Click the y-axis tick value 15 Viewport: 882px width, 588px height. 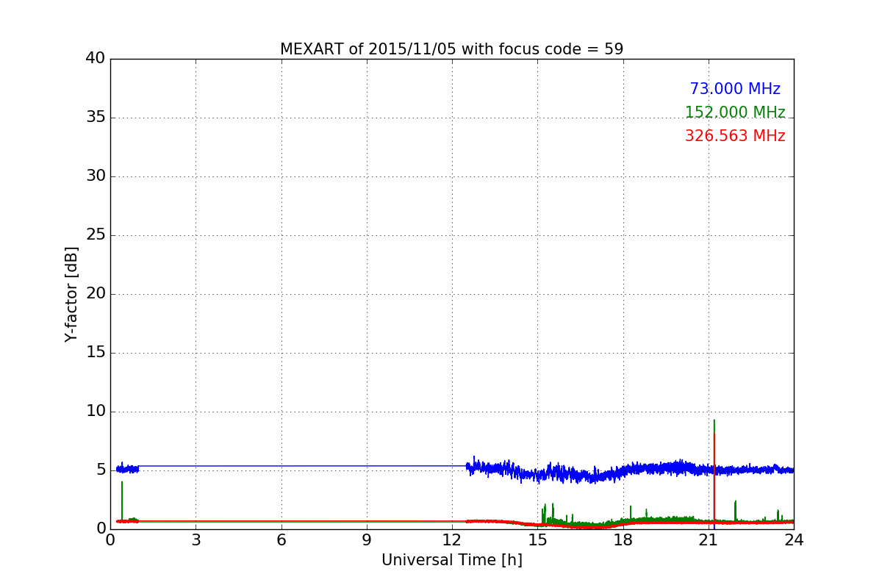96,353
